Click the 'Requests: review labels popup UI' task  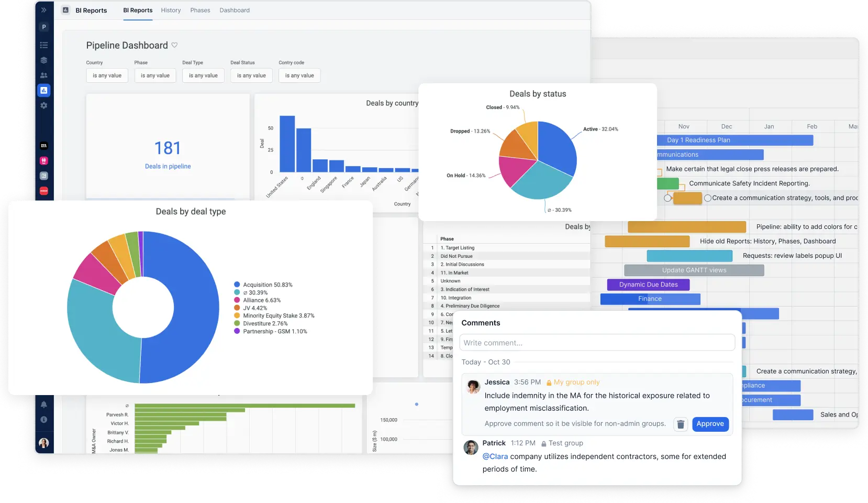pos(792,256)
